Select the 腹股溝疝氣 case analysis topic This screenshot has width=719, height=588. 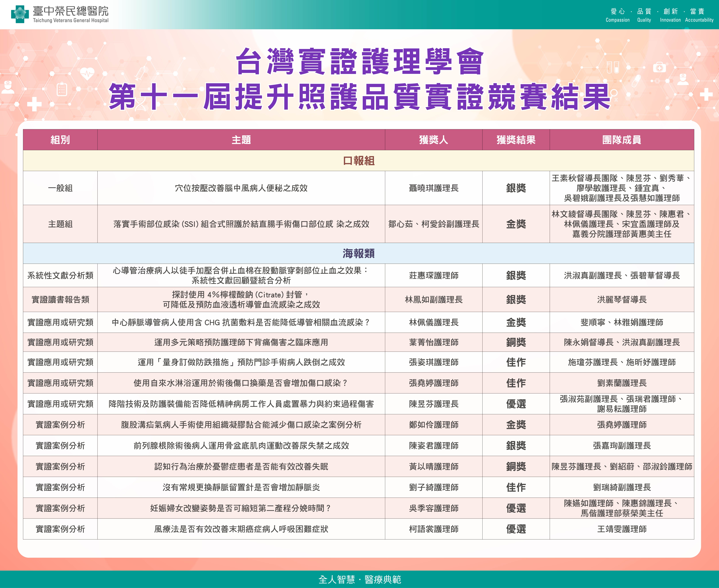(x=241, y=425)
